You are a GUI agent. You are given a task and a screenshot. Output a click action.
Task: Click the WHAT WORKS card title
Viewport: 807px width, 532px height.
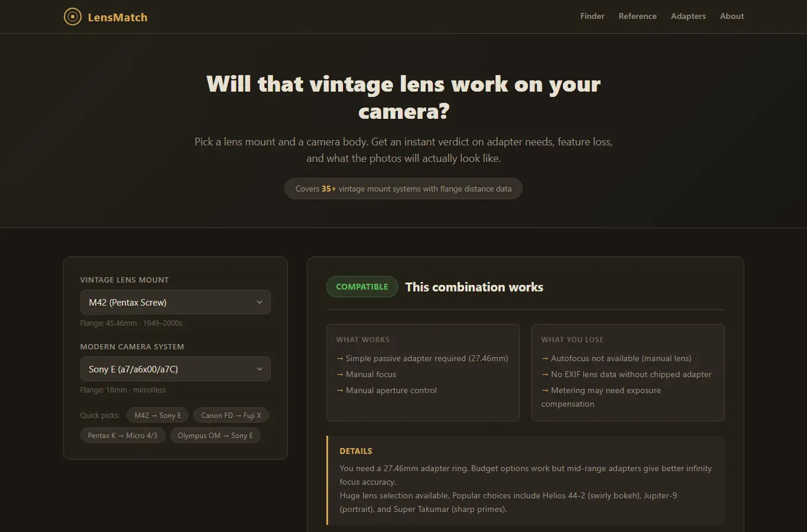(363, 340)
